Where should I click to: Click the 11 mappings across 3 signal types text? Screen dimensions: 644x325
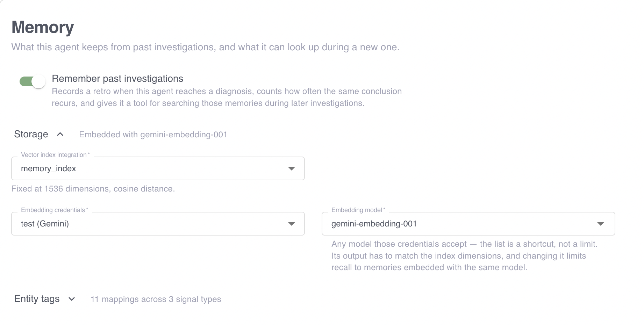click(x=156, y=299)
